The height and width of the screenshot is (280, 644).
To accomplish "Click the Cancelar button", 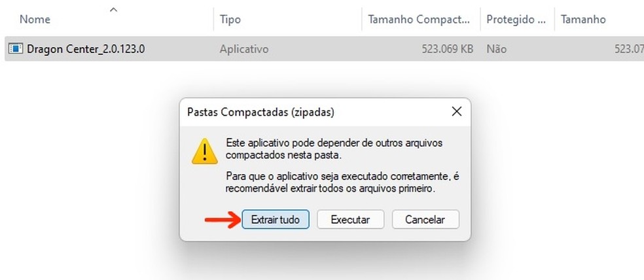I will click(425, 220).
